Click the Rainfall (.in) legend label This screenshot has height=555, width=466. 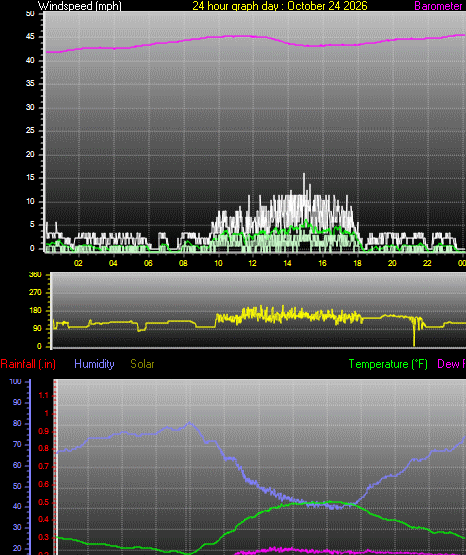[28, 364]
